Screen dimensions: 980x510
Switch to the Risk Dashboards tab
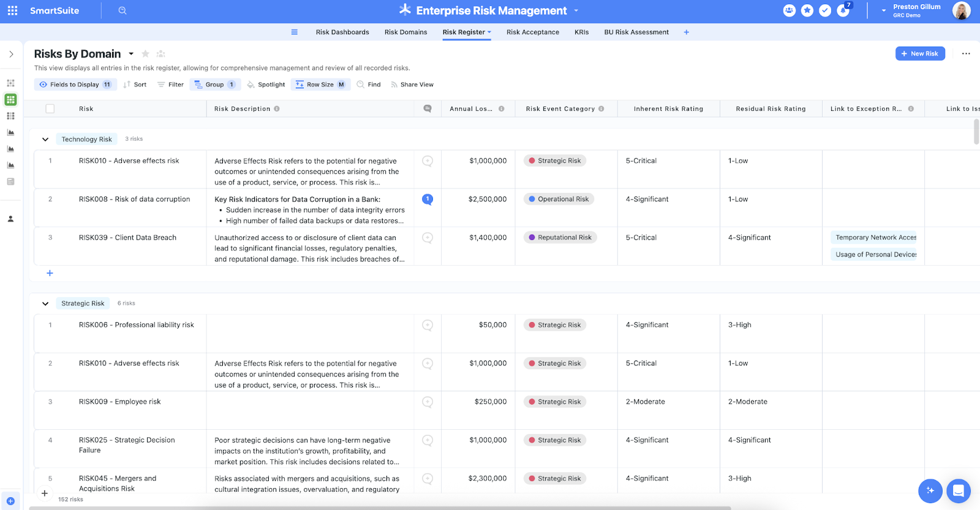click(x=342, y=32)
